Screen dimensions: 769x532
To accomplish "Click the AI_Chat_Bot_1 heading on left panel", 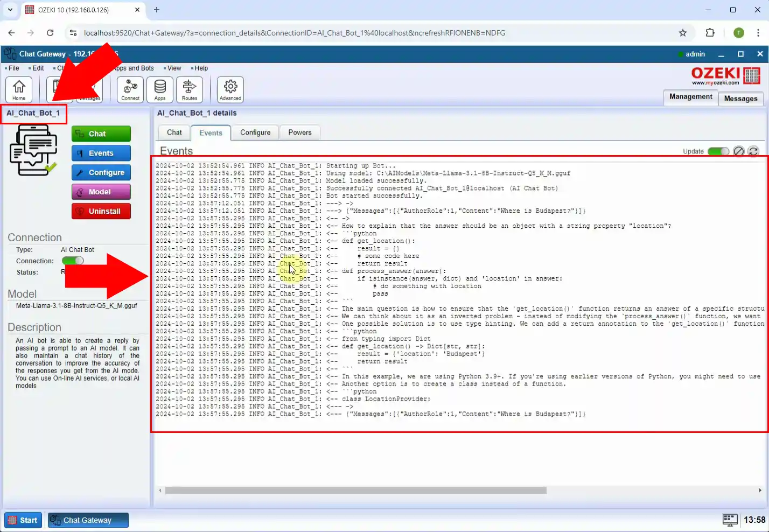I will (33, 113).
